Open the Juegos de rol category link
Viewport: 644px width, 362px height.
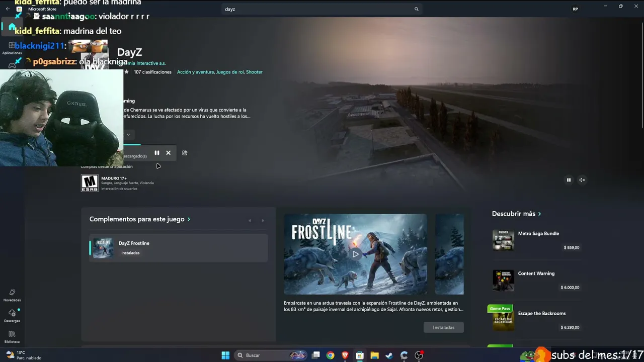pos(230,72)
